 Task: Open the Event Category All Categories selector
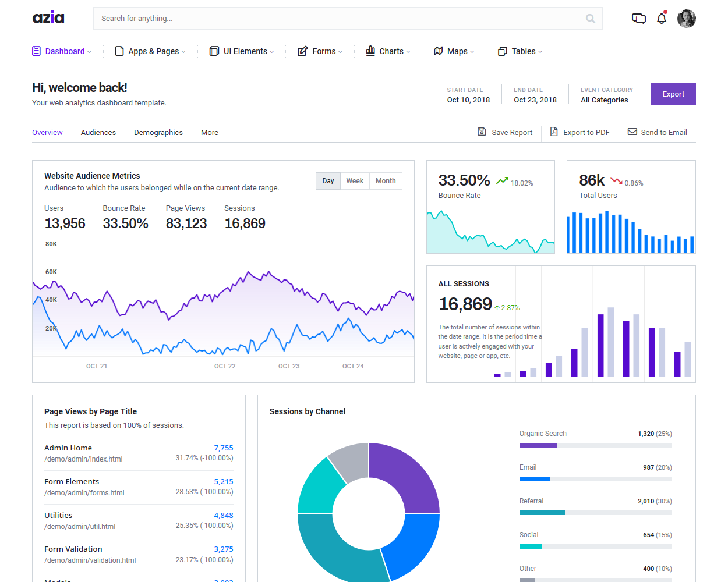[x=605, y=100]
